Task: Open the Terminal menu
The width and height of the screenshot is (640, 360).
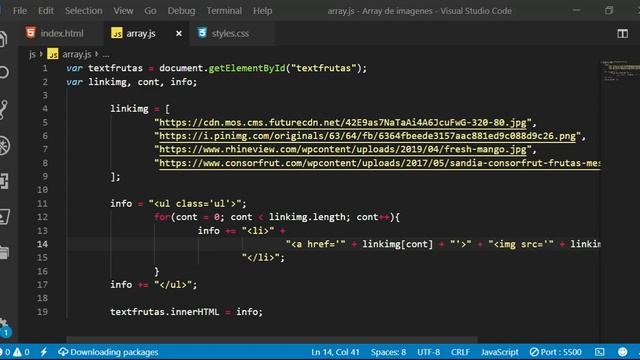Action: [x=224, y=11]
